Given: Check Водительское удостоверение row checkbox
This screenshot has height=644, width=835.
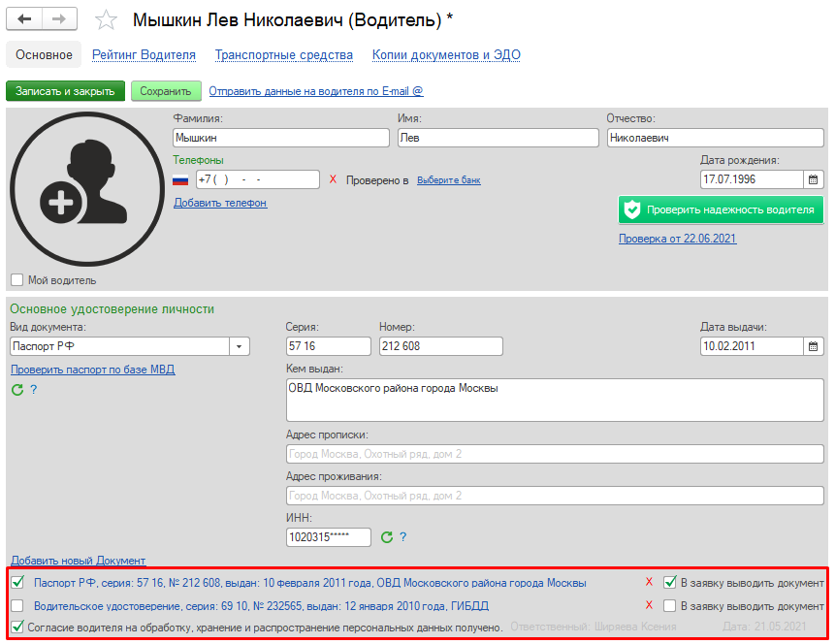Looking at the screenshot, I should 17,605.
